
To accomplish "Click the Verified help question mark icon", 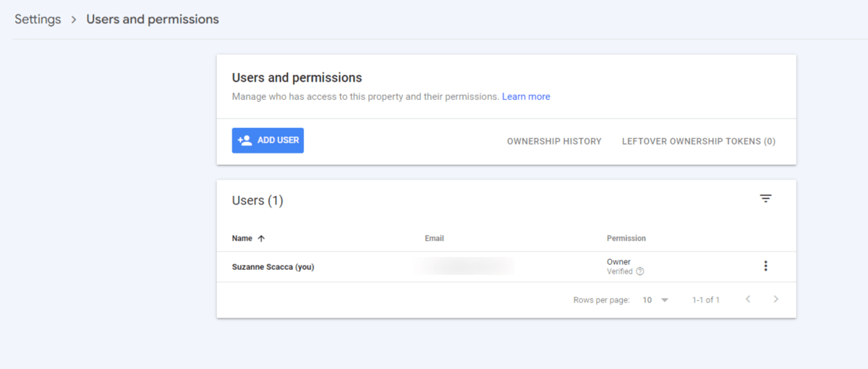I will (640, 272).
